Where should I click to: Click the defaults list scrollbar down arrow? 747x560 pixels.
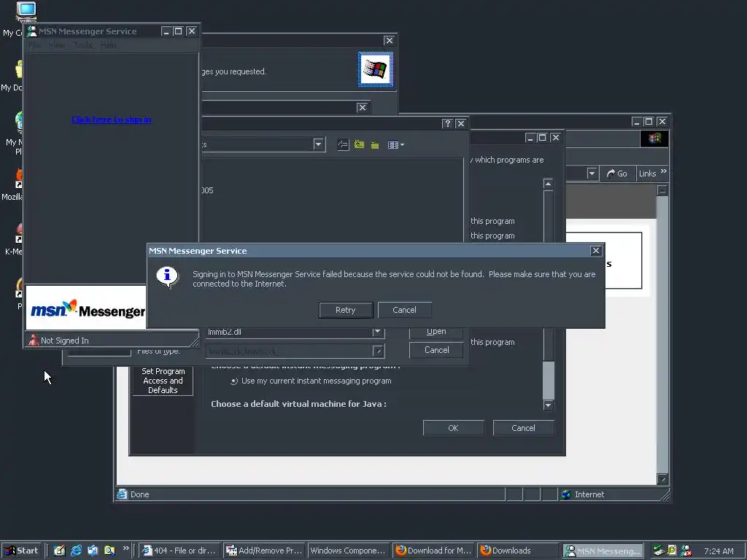[x=548, y=405]
